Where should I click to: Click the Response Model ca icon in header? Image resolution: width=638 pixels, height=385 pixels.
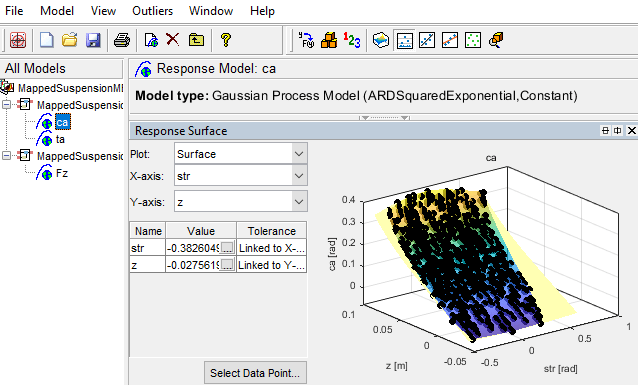pos(143,69)
